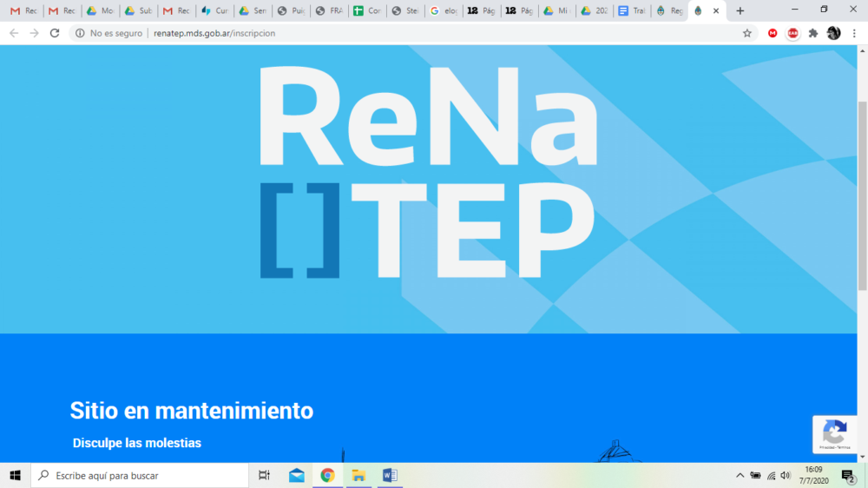Switch to the 'Stei' tab

(405, 10)
